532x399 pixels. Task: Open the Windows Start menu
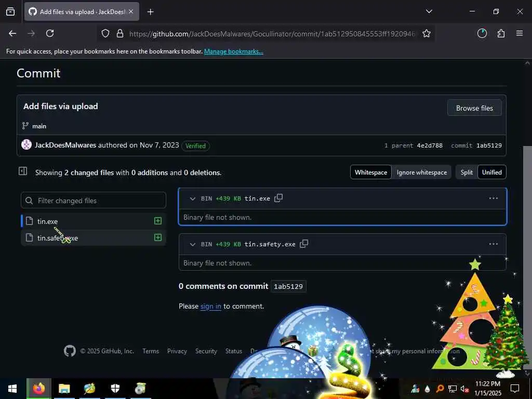tap(13, 389)
